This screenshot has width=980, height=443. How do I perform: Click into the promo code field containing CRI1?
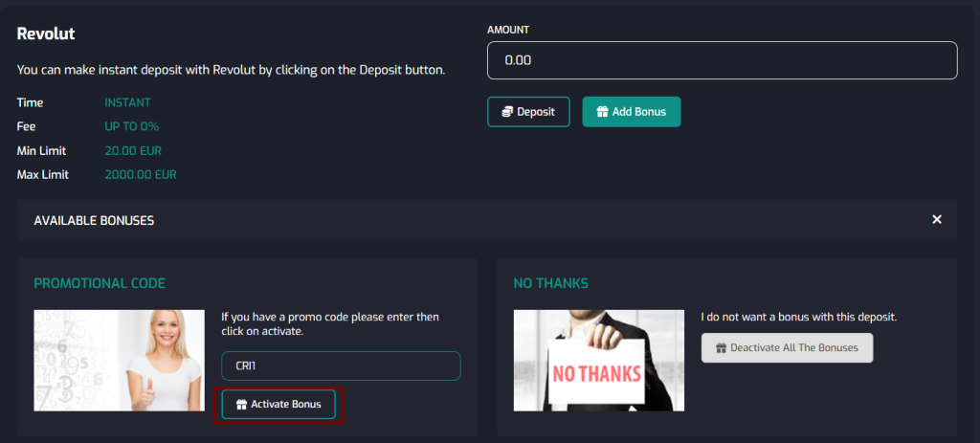(x=341, y=365)
